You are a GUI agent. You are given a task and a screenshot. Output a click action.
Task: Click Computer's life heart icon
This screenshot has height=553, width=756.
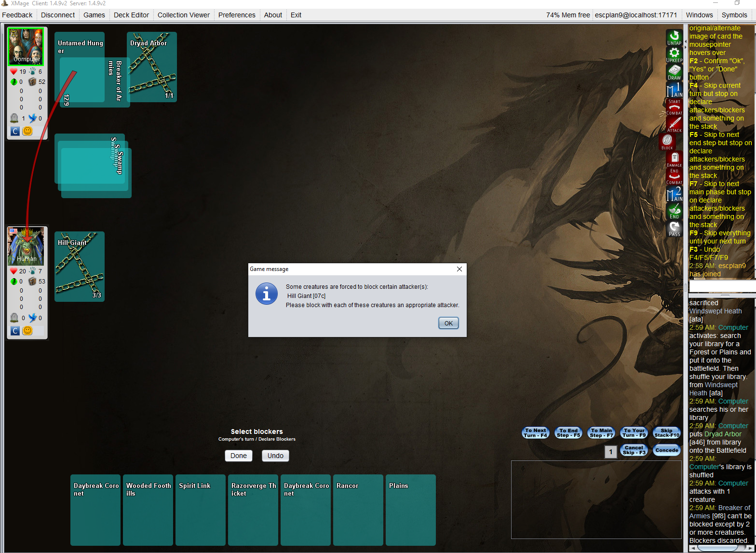point(13,71)
